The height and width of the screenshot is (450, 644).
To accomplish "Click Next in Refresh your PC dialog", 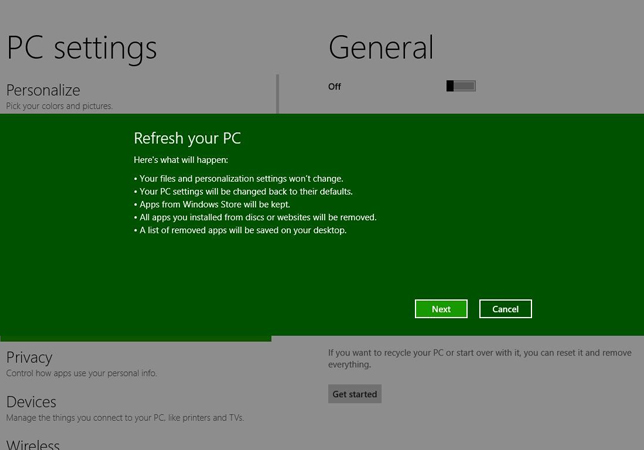I will click(441, 309).
